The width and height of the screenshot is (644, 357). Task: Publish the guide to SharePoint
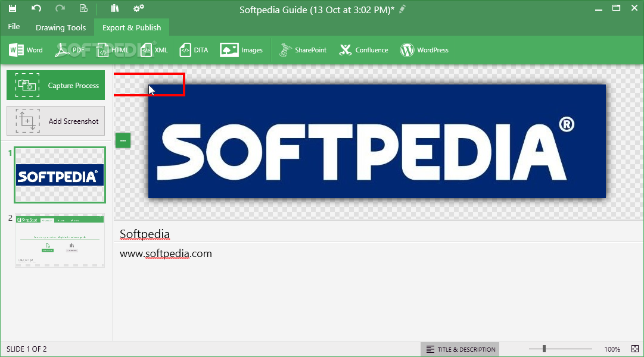pyautogui.click(x=303, y=50)
